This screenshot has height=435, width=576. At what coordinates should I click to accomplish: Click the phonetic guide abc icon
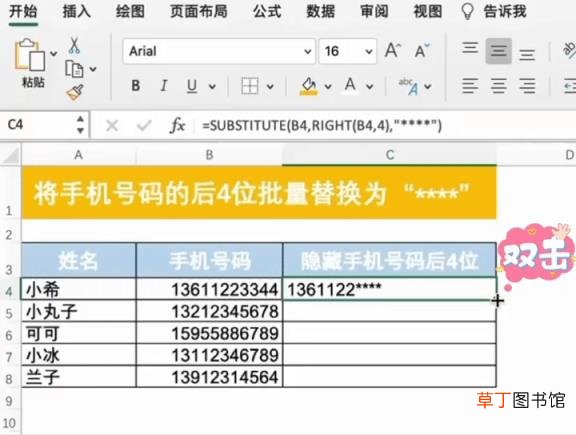click(x=408, y=86)
